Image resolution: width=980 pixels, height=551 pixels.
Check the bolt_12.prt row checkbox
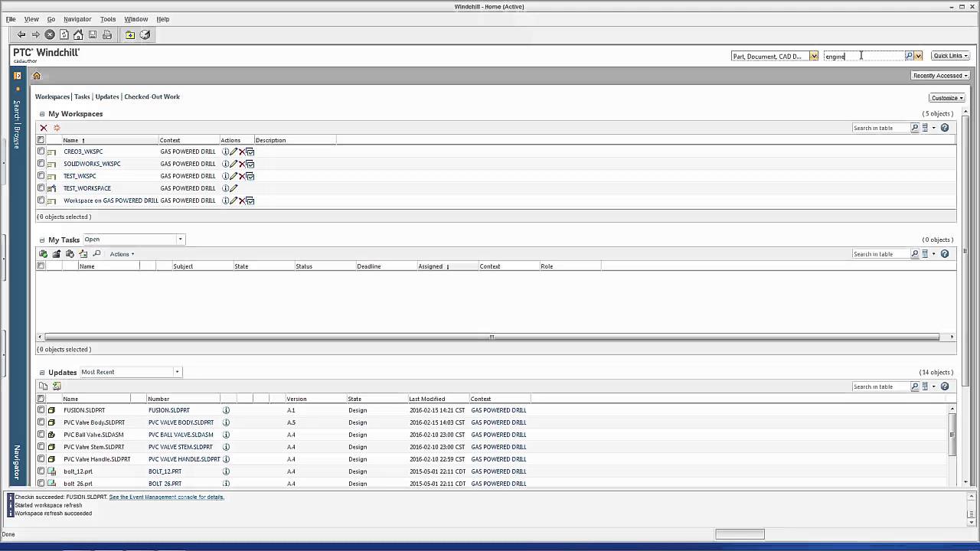click(x=41, y=471)
